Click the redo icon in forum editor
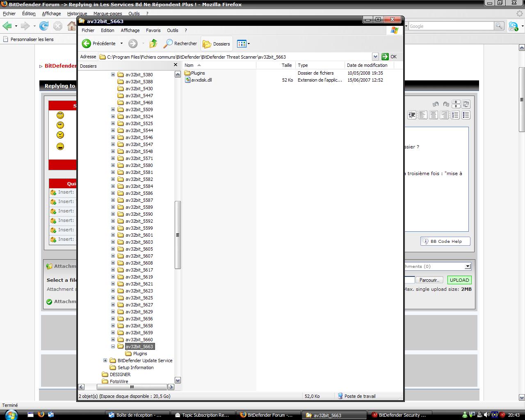 coord(446,104)
